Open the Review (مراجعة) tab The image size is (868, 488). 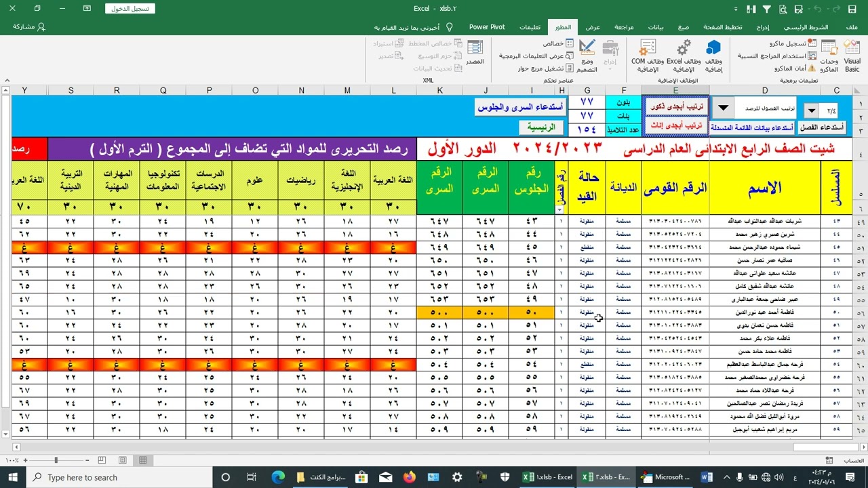(x=624, y=27)
